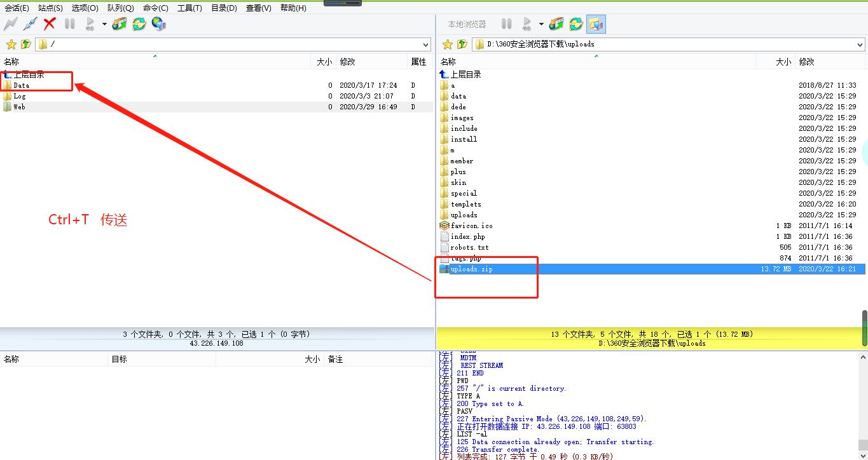This screenshot has width=868, height=460.
Task: Sort remote files by 属性 column
Action: 420,62
